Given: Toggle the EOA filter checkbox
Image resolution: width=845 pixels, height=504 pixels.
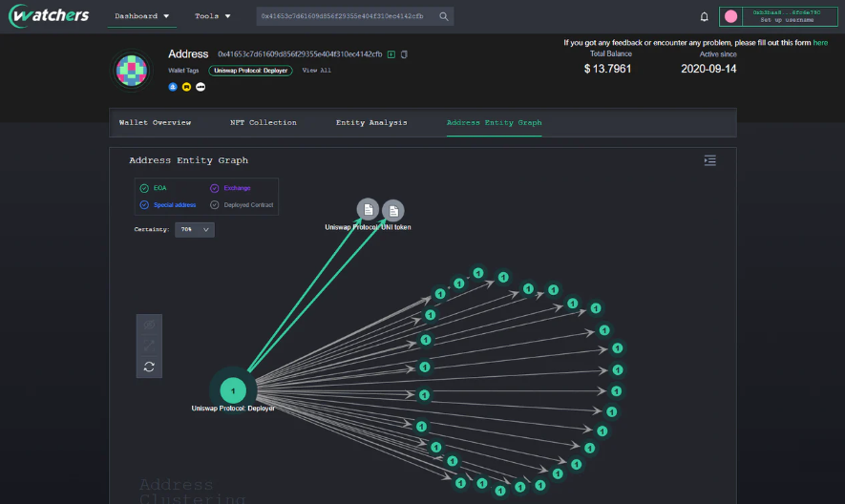Looking at the screenshot, I should (x=144, y=188).
